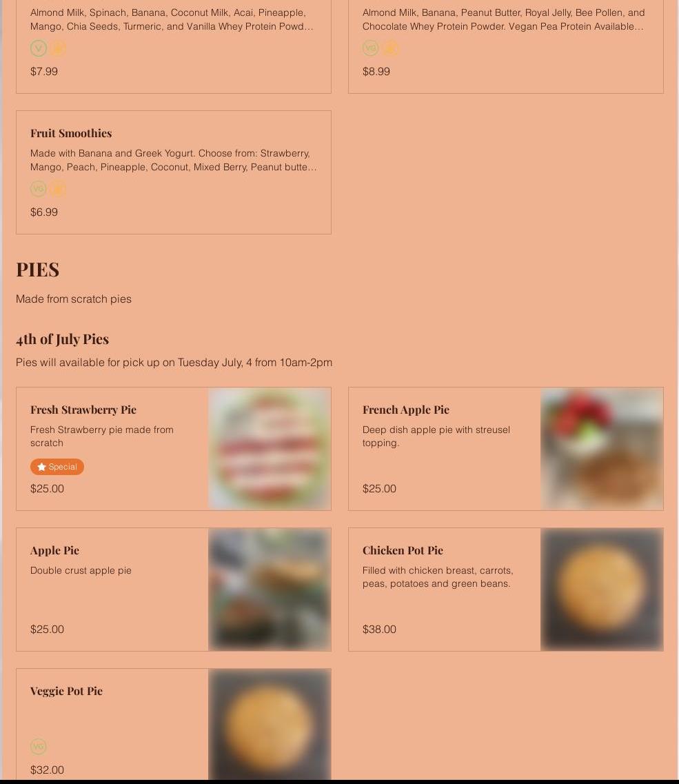Open the Fresh Strawberry Pie photo
This screenshot has height=784, width=679.
click(x=270, y=449)
